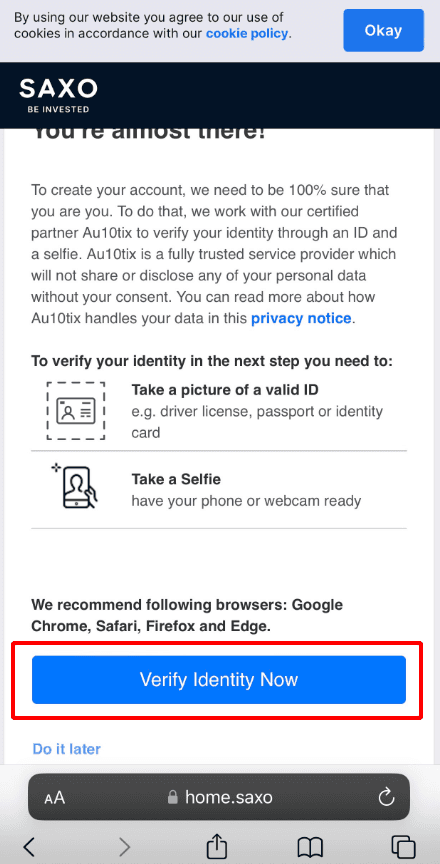Show open Safari tabs icon
The height and width of the screenshot is (864, 440).
tap(403, 846)
